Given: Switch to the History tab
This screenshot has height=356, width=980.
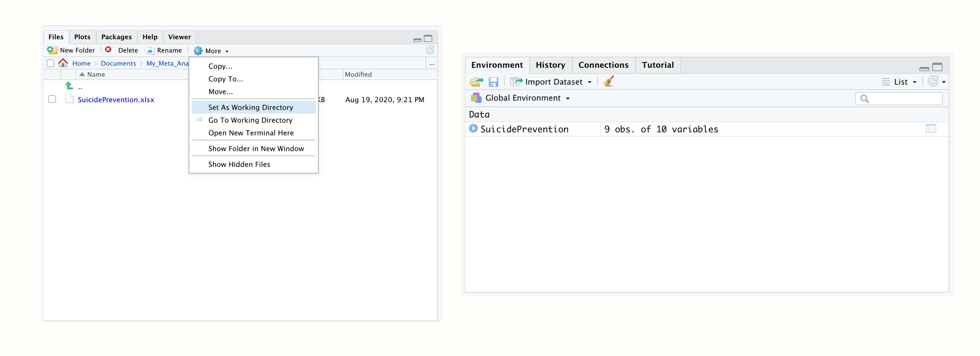Looking at the screenshot, I should 550,65.
